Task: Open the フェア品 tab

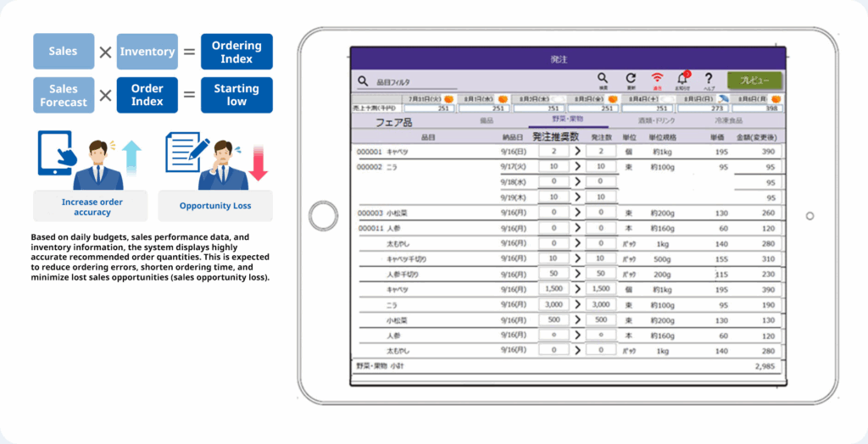Action: [394, 122]
